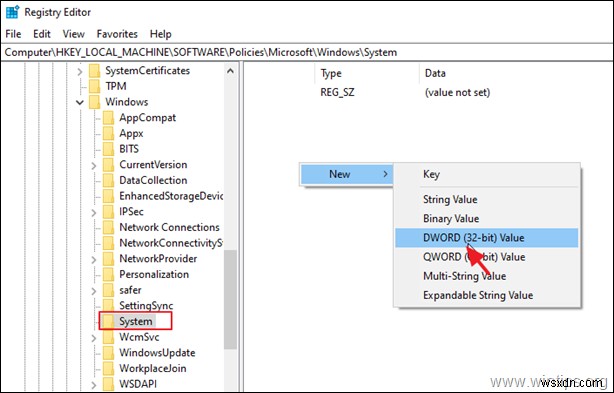Click the DataCollection folder icon

(108, 180)
